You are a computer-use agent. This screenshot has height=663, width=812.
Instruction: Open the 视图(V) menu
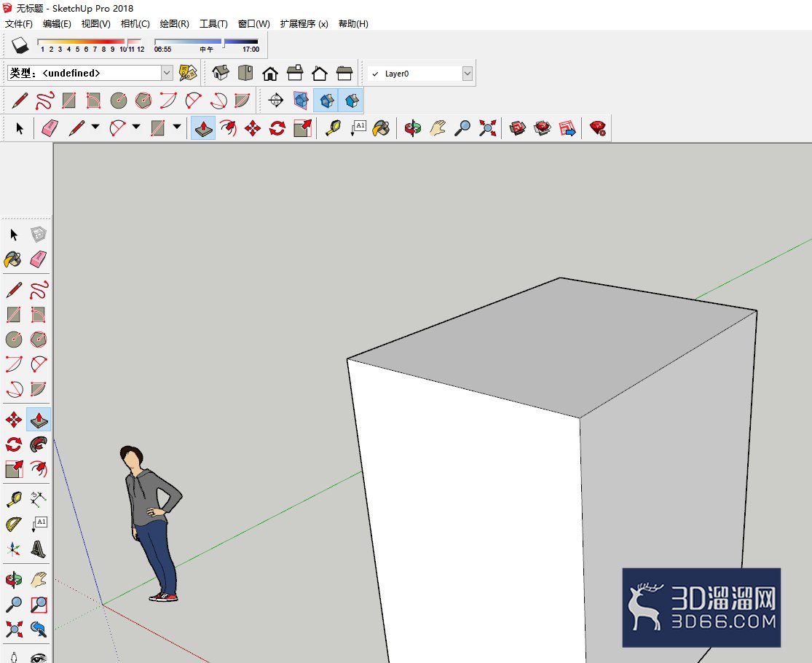pos(96,24)
